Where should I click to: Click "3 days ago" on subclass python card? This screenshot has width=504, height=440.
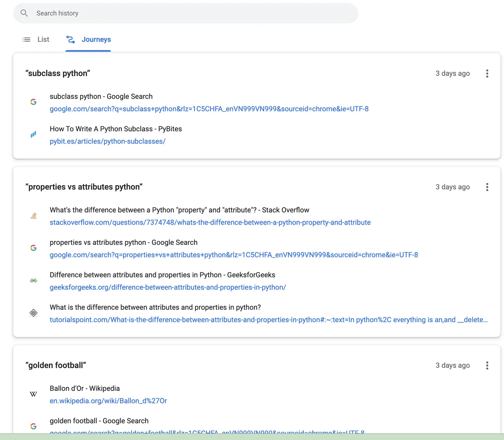pos(453,73)
